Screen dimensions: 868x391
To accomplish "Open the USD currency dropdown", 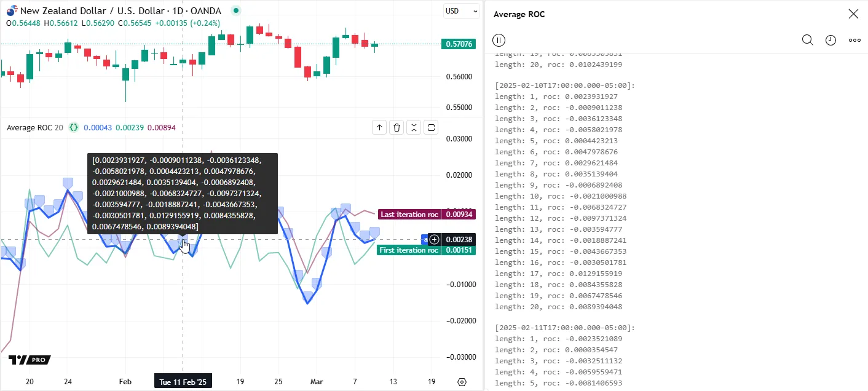I will (461, 11).
